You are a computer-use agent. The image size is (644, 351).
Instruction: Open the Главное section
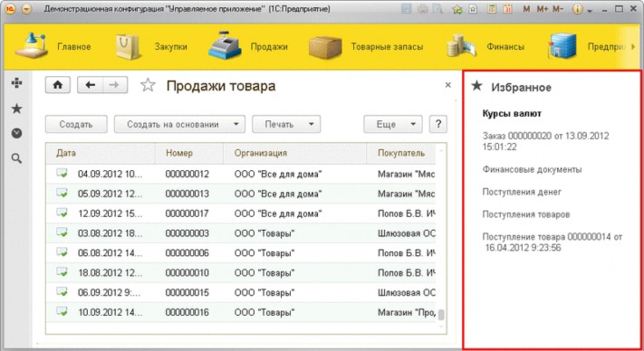pos(53,46)
